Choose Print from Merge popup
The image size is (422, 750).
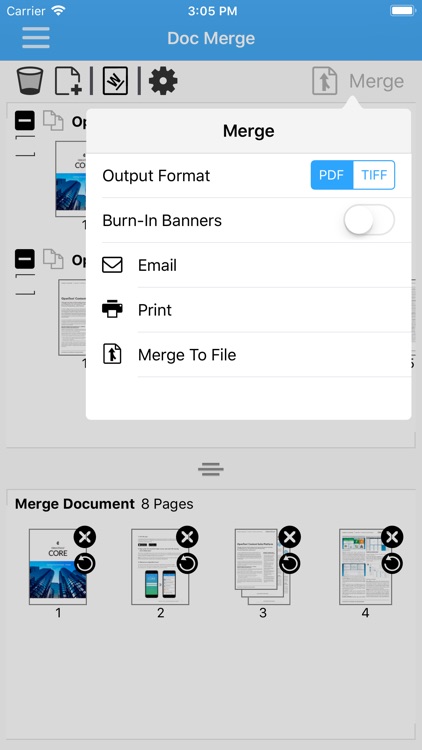click(249, 310)
